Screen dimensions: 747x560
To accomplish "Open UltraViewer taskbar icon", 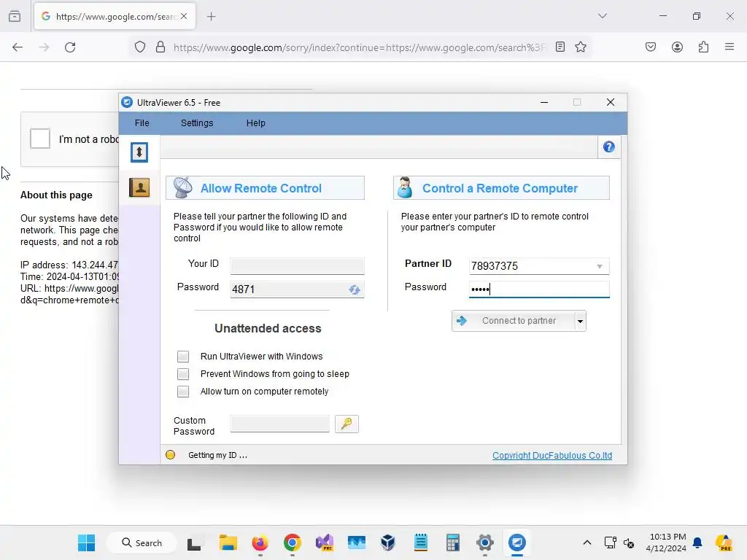I will click(x=517, y=542).
